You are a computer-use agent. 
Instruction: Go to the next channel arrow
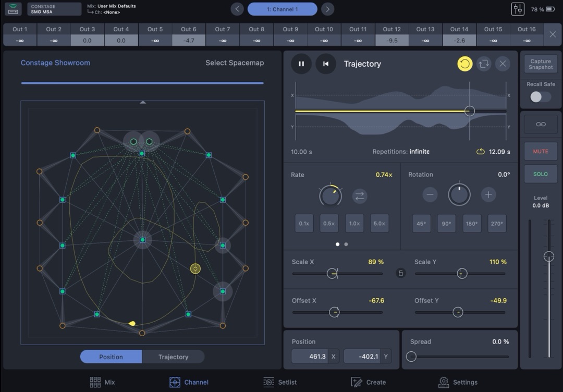click(x=327, y=9)
